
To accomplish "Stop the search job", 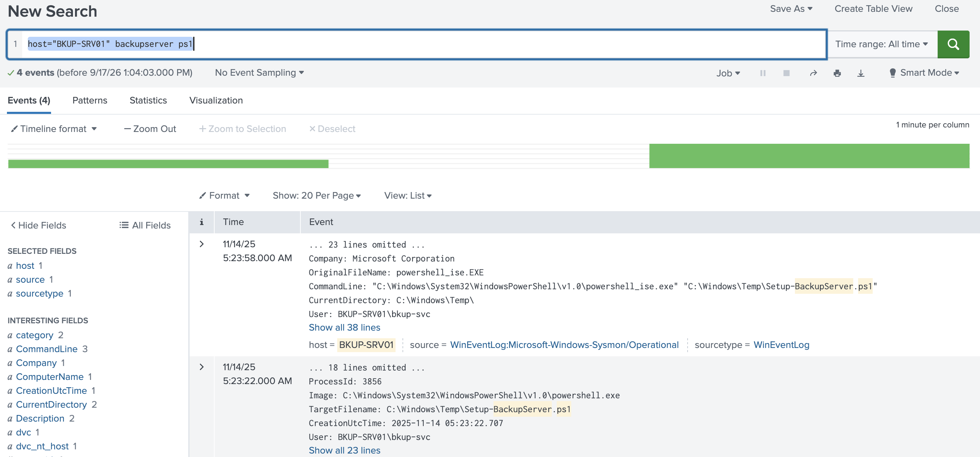I will (786, 73).
